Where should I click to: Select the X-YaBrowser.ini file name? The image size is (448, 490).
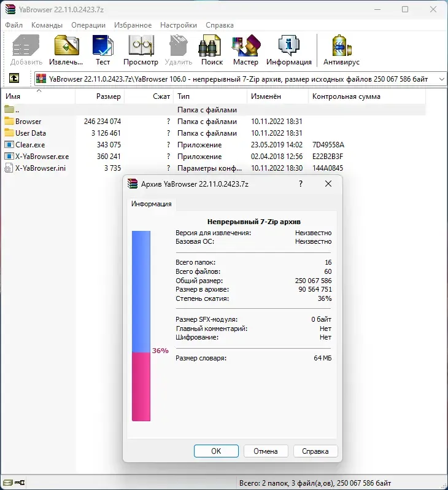click(x=41, y=168)
